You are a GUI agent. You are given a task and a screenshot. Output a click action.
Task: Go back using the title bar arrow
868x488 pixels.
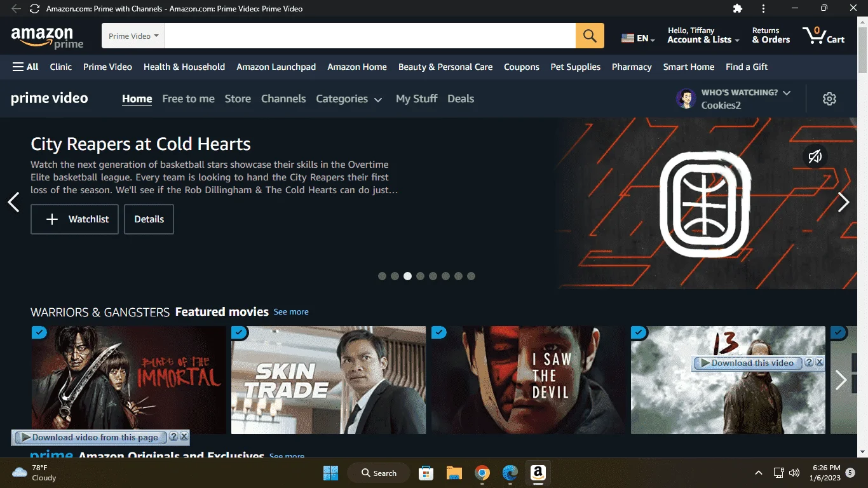coord(16,8)
